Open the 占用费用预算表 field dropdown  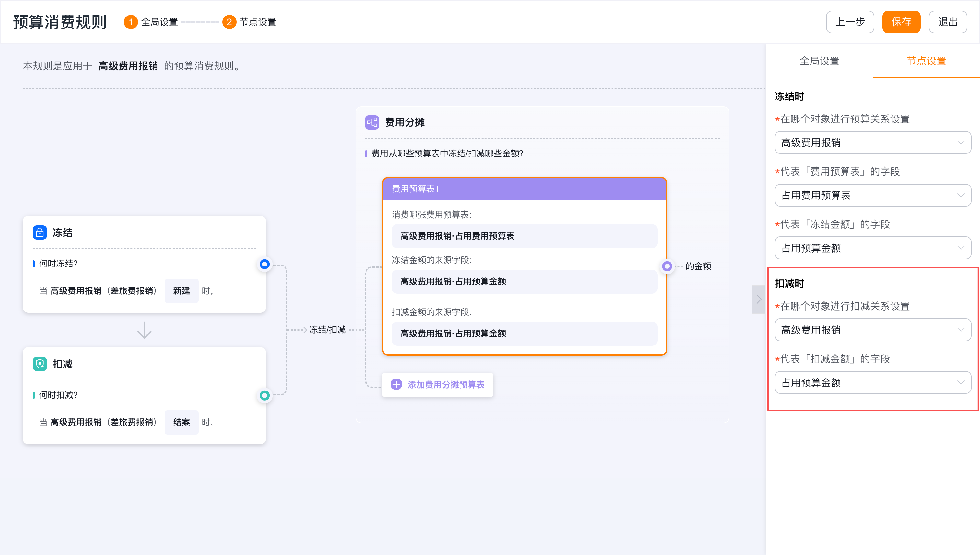tap(872, 195)
